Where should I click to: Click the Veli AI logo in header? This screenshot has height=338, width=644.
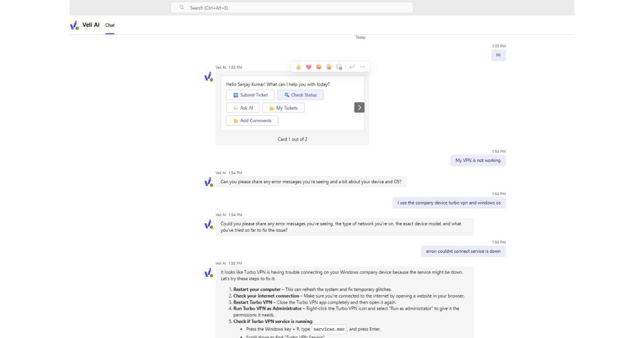tap(75, 25)
